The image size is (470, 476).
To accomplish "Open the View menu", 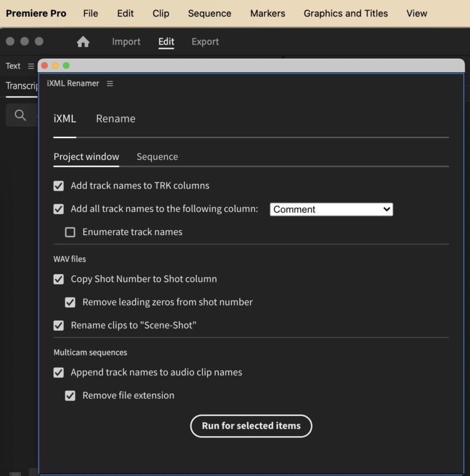I will tap(416, 13).
